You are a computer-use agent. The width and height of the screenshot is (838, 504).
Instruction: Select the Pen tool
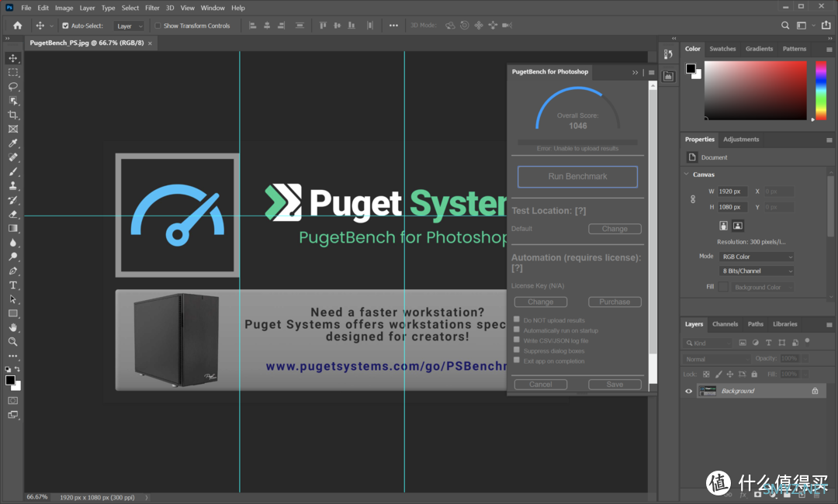coord(13,271)
